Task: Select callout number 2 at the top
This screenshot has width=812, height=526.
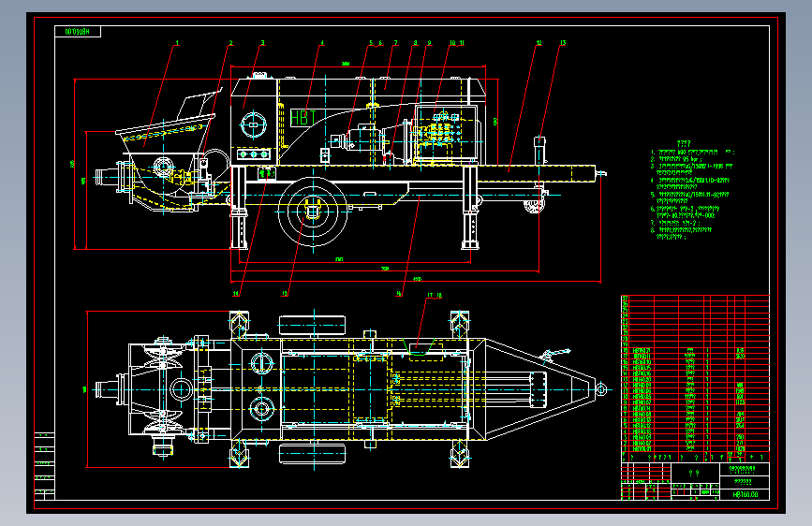Action: click(231, 43)
